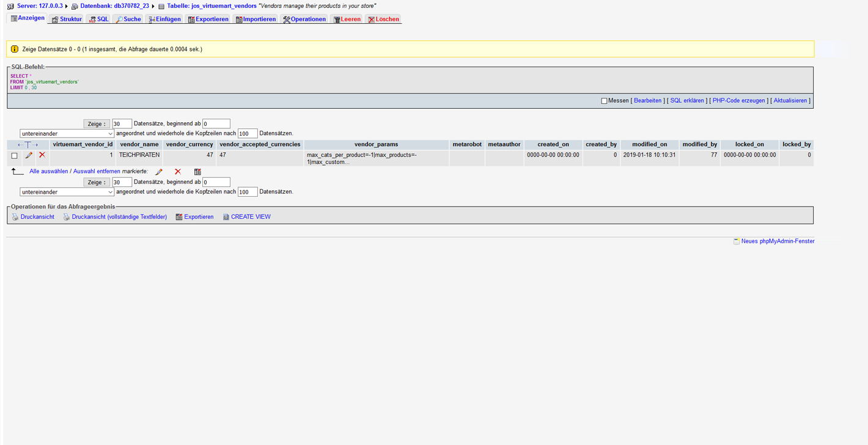Click the export icon beside 'markierte:'
This screenshot has height=445, width=868.
tap(197, 172)
